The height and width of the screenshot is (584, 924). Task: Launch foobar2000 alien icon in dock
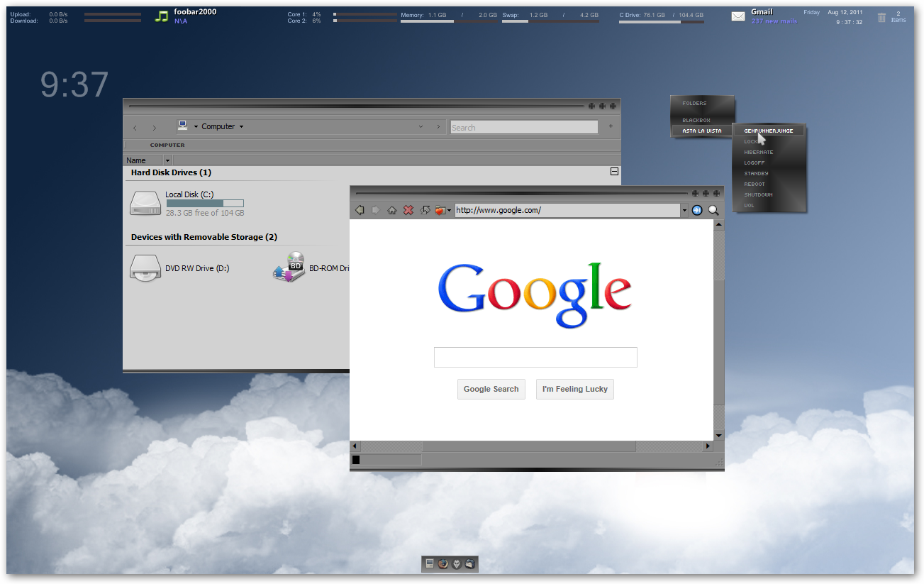click(x=457, y=563)
